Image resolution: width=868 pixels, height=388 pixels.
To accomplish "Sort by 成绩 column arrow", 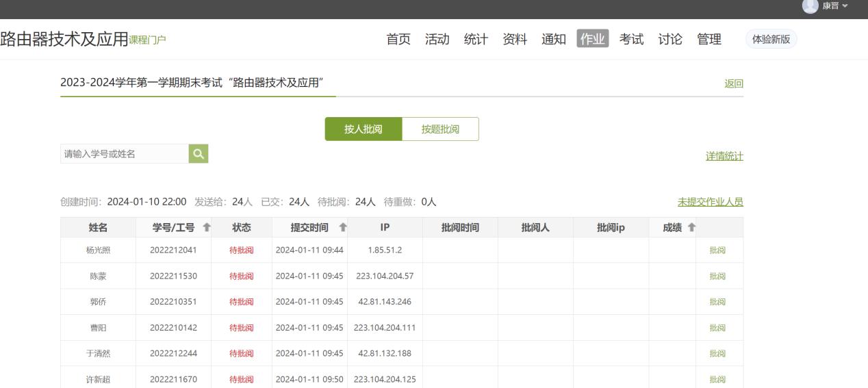I will click(x=691, y=228).
